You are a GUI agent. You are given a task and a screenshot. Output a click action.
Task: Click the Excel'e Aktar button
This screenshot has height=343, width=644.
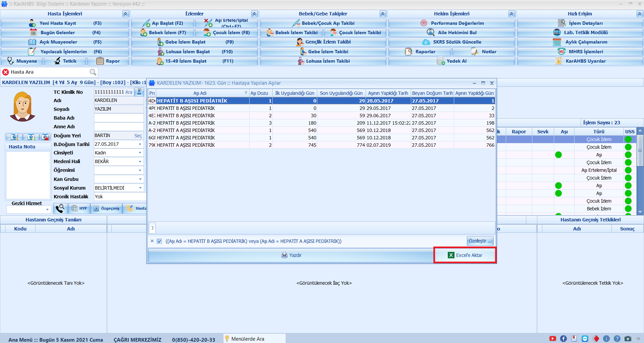(465, 255)
